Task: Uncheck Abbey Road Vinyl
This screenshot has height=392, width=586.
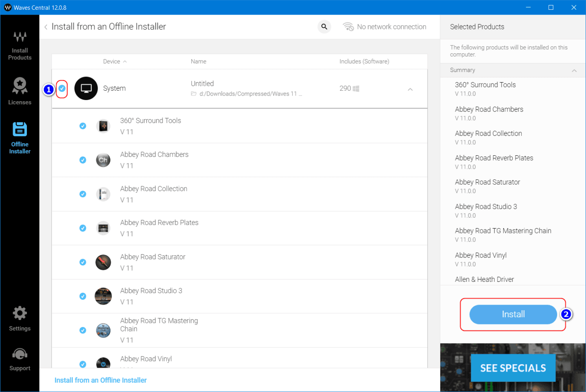Action: [x=83, y=364]
